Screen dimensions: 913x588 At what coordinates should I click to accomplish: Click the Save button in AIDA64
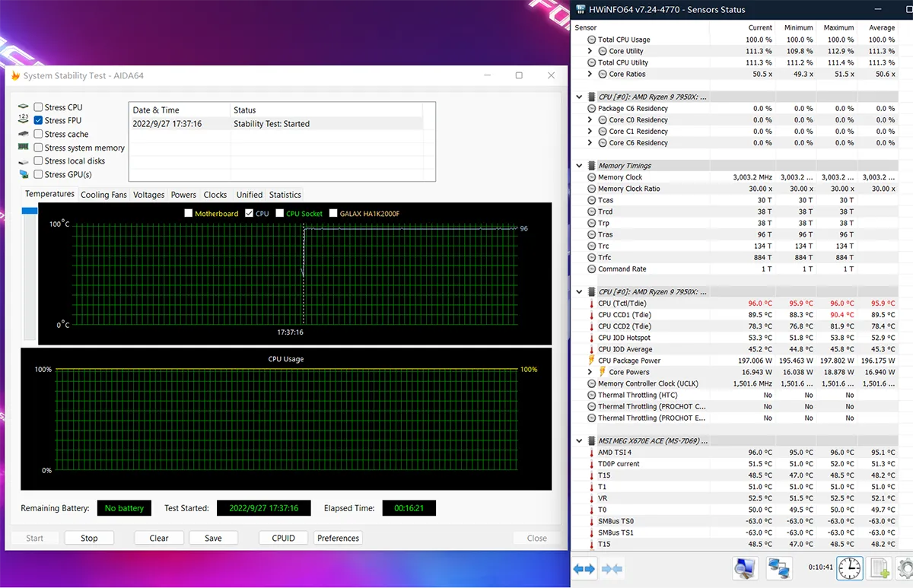[213, 538]
